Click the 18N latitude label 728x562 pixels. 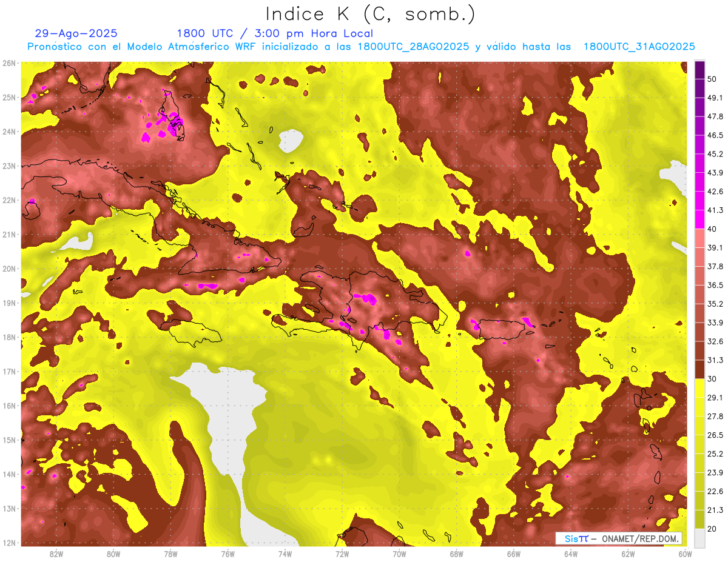point(9,337)
